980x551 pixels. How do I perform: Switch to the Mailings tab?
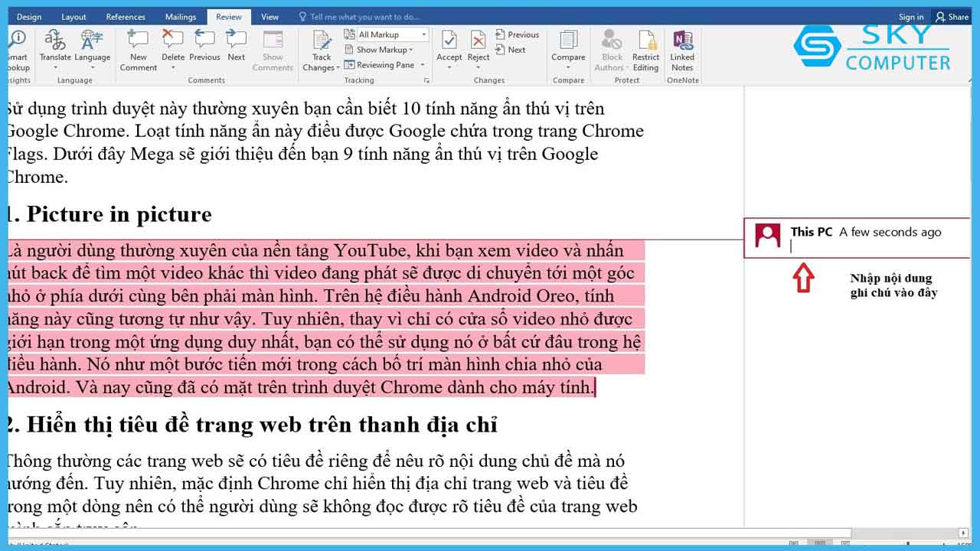181,17
